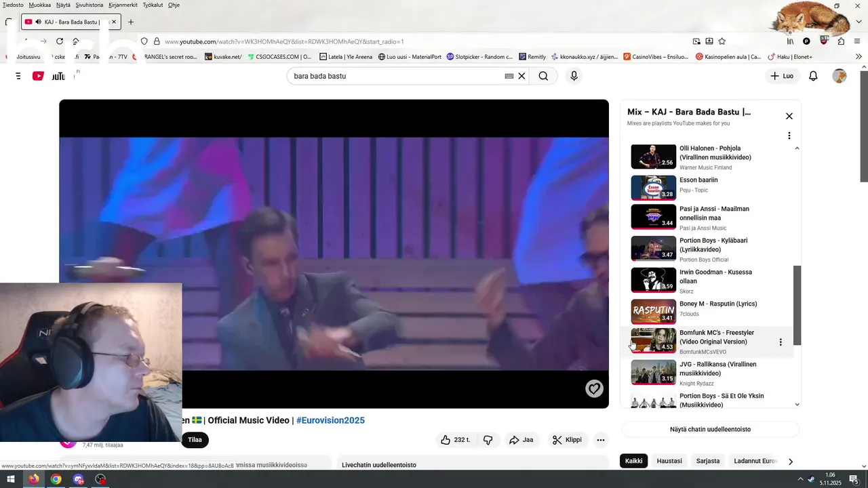
Task: Open Mix playlist options menu
Action: [789, 136]
